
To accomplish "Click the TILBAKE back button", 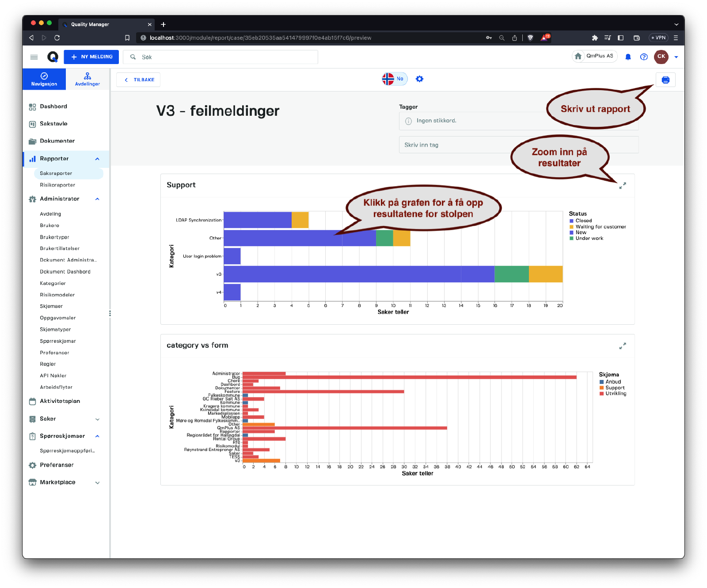I will point(138,80).
